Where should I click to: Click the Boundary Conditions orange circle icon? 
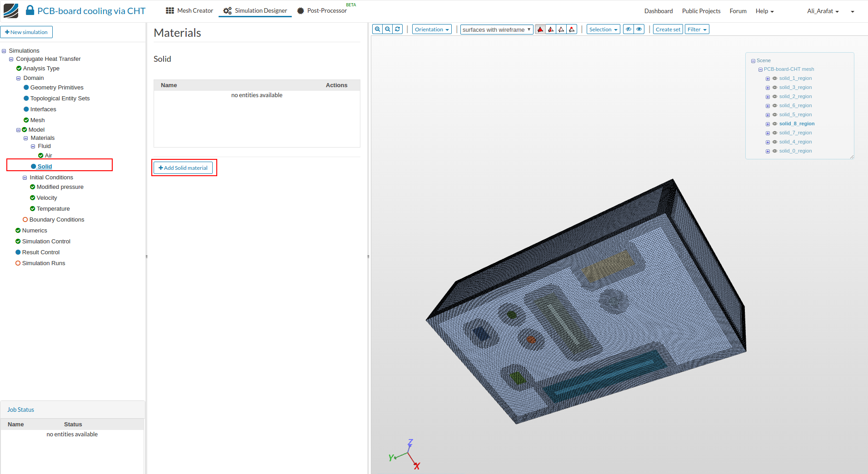coord(25,220)
